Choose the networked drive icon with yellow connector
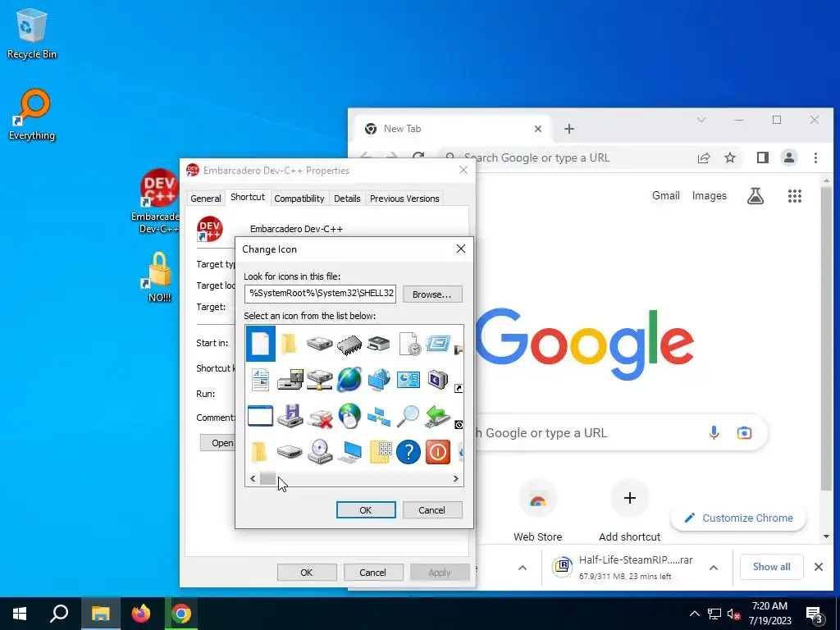840x630 pixels. pyautogui.click(x=319, y=380)
